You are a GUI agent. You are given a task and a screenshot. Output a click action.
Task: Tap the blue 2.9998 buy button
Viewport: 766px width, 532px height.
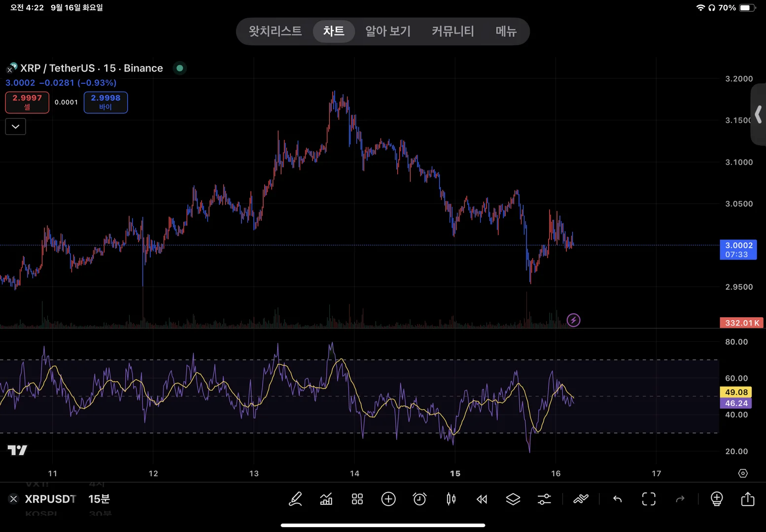[x=105, y=102]
